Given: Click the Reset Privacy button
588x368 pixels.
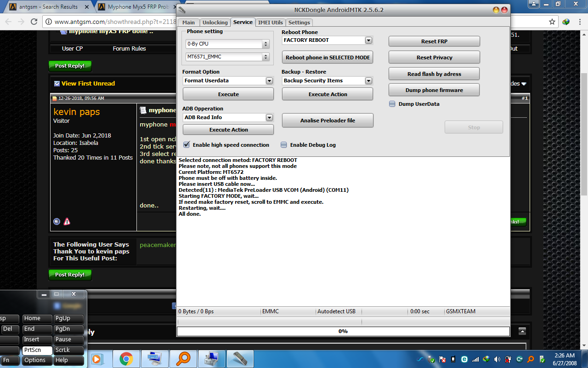Looking at the screenshot, I should 434,57.
